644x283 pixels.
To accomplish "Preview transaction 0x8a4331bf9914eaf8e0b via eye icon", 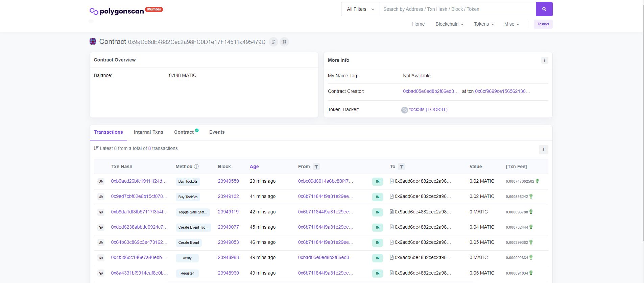I will pyautogui.click(x=101, y=273).
